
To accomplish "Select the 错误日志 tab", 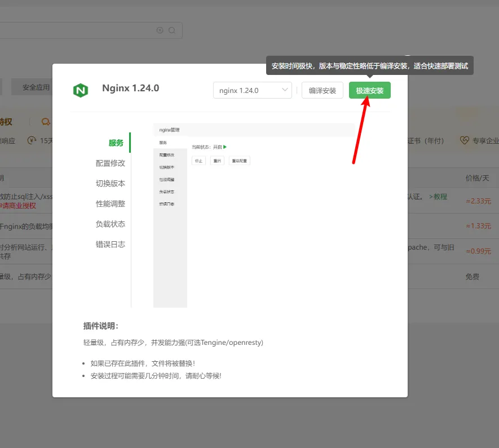I will coord(111,245).
